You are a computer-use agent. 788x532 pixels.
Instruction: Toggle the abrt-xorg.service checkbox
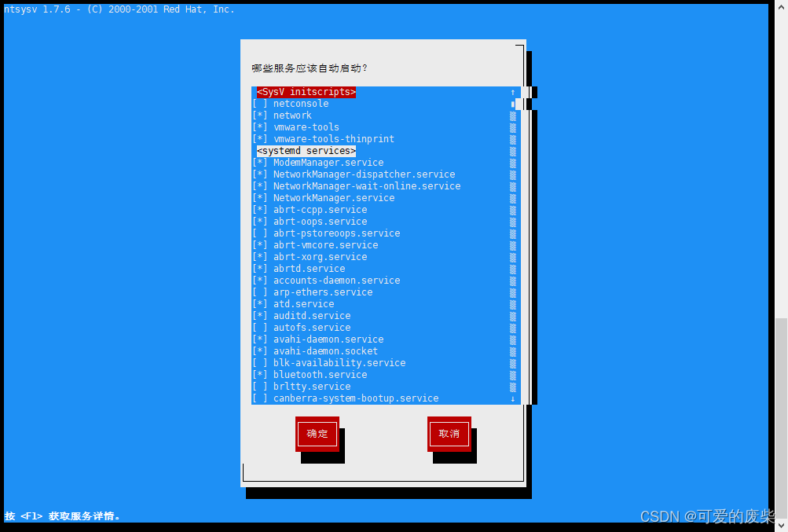pyautogui.click(x=260, y=257)
